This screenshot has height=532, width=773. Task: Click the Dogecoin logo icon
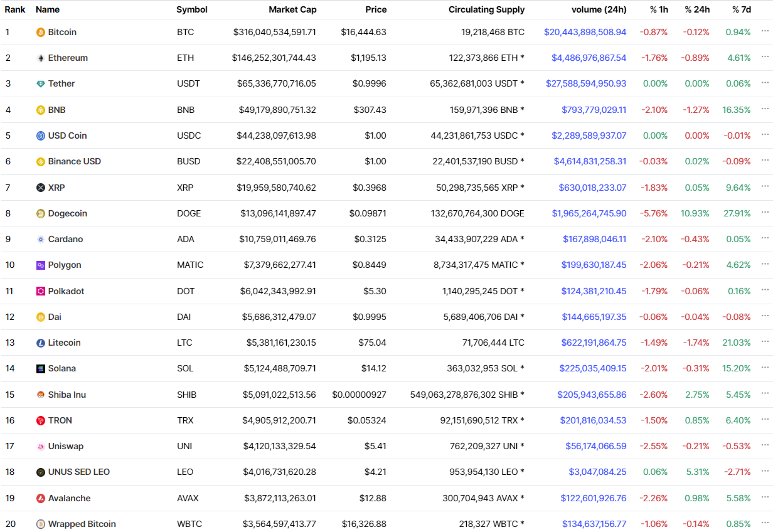(41, 213)
